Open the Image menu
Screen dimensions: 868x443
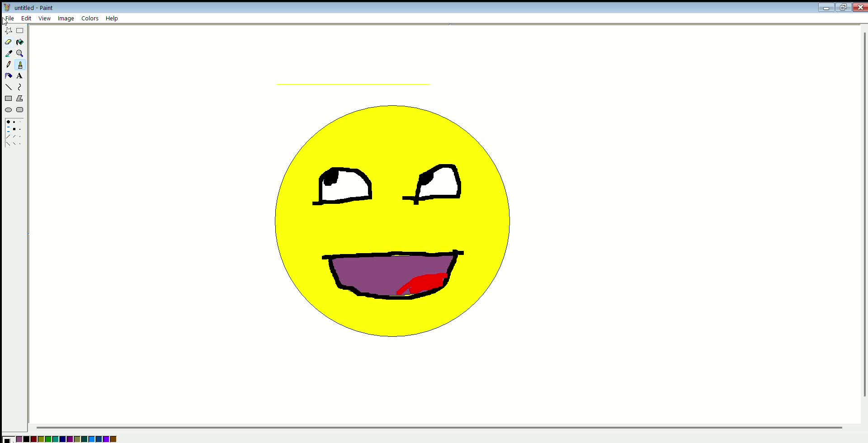click(66, 18)
